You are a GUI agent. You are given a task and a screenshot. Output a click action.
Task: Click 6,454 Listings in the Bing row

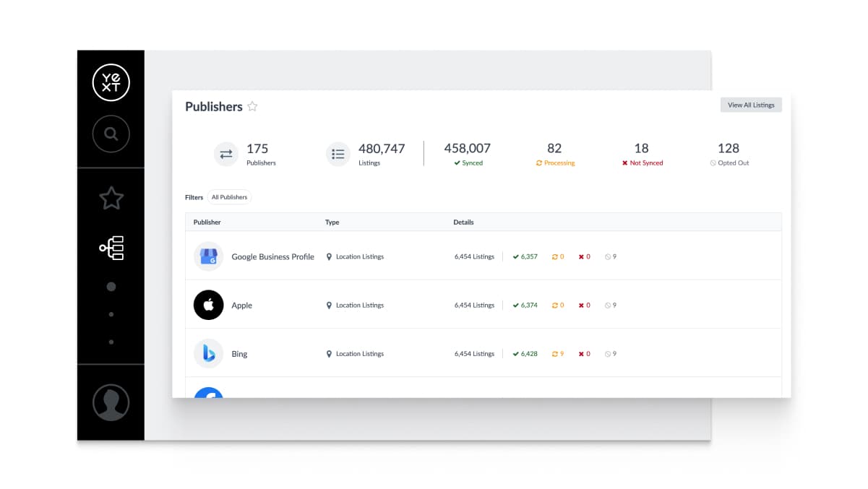[x=474, y=354]
